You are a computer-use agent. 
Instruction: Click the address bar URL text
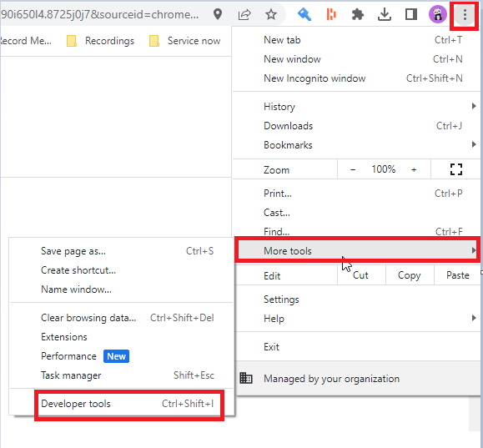pyautogui.click(x=100, y=14)
